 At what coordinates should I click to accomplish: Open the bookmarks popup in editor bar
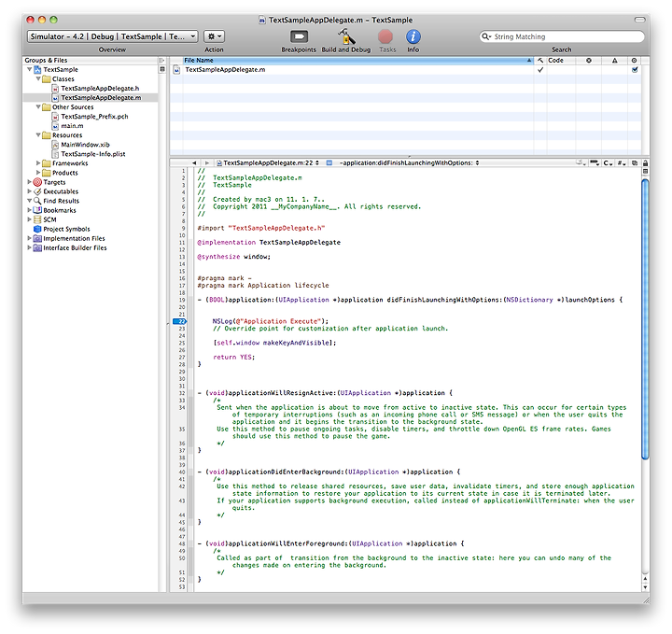pyautogui.click(x=581, y=162)
